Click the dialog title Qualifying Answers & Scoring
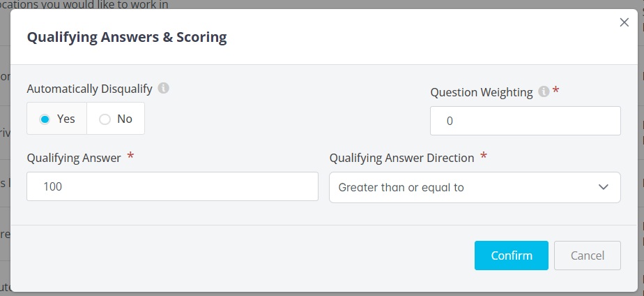644x296 pixels. [x=127, y=37]
